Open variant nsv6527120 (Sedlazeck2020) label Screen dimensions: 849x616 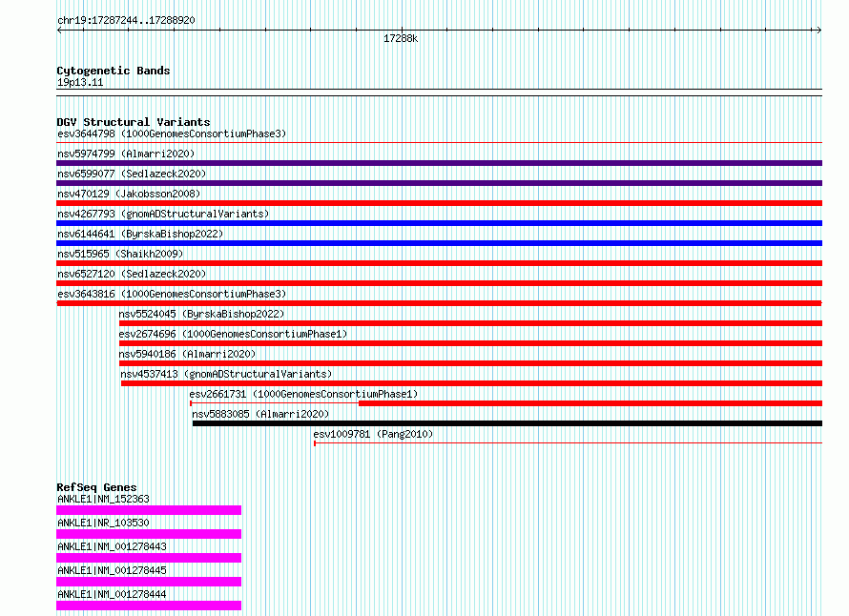[132, 274]
